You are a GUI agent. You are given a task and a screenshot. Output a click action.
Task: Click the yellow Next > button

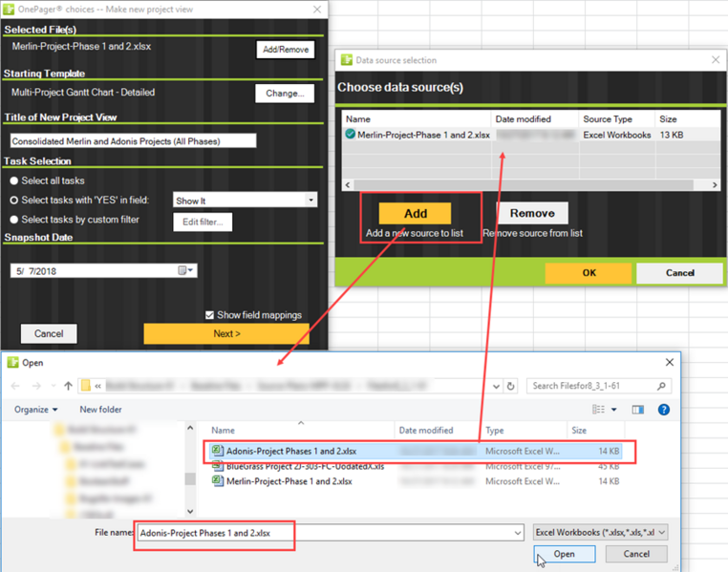[x=226, y=333]
